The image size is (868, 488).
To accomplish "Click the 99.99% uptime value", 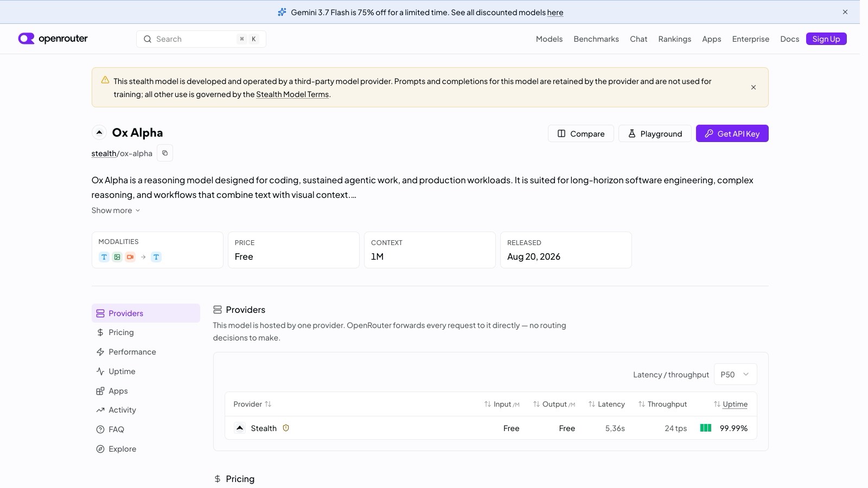I will tap(733, 428).
